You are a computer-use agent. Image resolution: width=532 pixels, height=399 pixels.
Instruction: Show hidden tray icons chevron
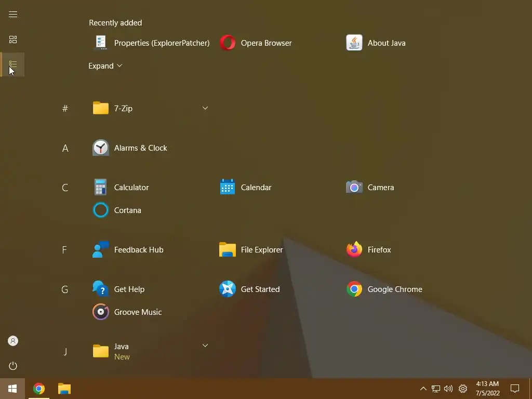(x=423, y=389)
